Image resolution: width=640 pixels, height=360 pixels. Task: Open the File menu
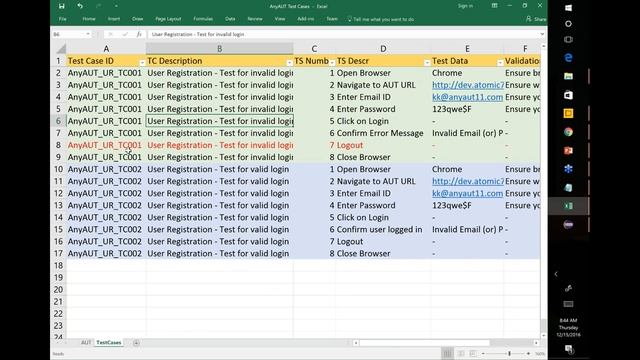(62, 19)
